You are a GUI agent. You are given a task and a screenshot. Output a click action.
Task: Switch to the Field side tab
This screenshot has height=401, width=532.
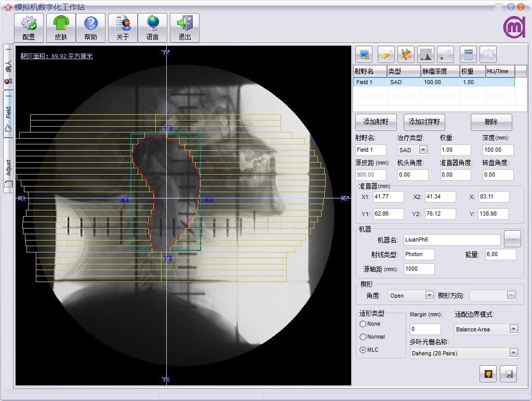coord(8,114)
